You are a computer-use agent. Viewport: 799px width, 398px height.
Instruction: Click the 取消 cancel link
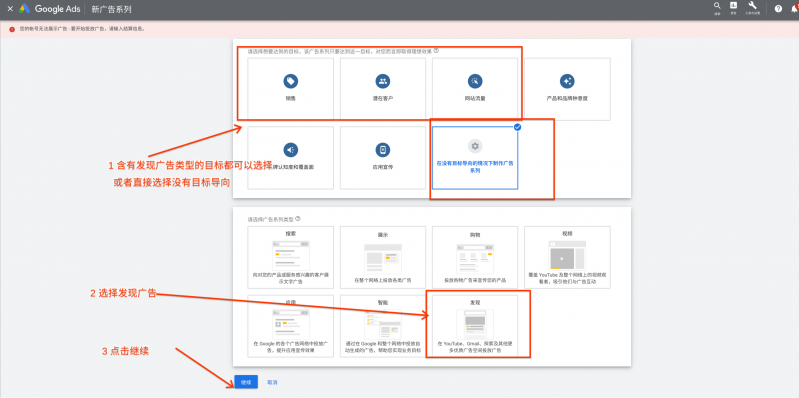272,382
